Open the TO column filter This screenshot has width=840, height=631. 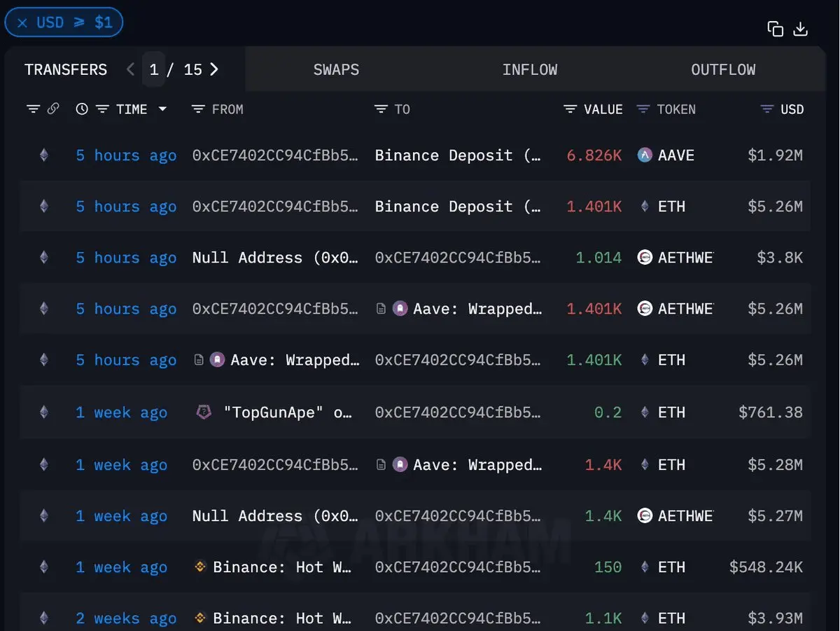click(x=381, y=109)
